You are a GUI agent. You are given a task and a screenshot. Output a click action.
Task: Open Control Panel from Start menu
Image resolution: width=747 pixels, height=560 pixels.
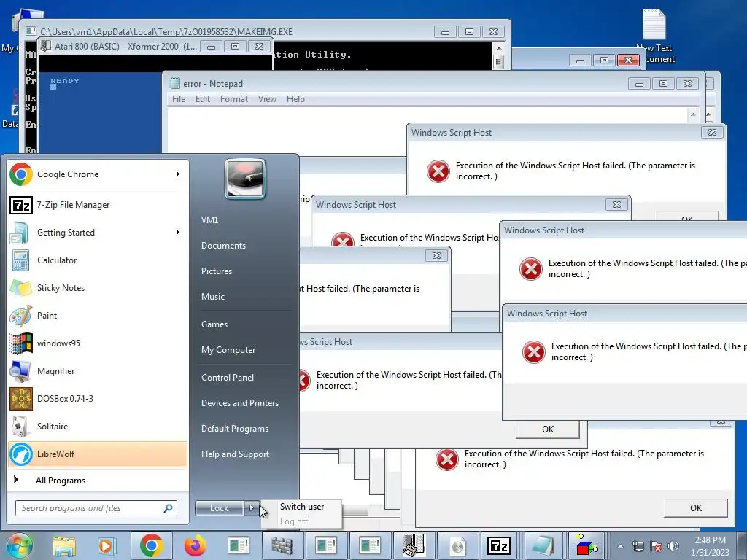tap(228, 378)
